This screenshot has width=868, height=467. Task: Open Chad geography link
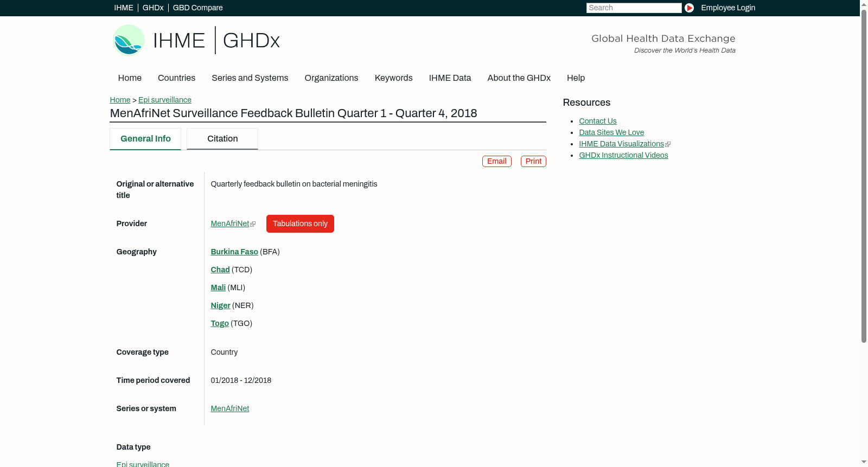220,270
